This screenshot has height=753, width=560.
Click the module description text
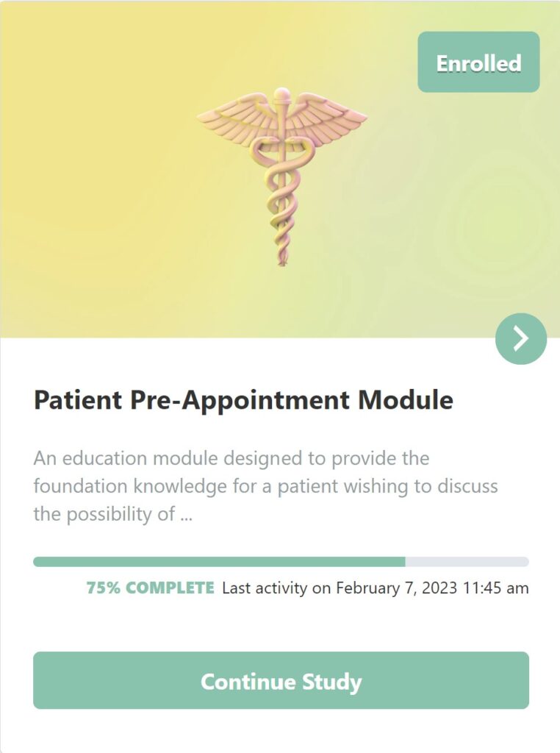point(265,486)
